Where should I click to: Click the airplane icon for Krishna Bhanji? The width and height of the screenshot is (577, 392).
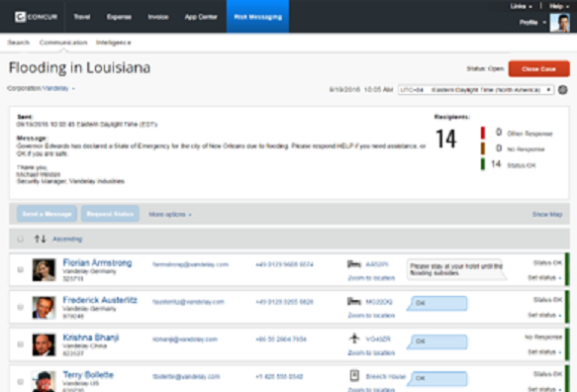[354, 339]
